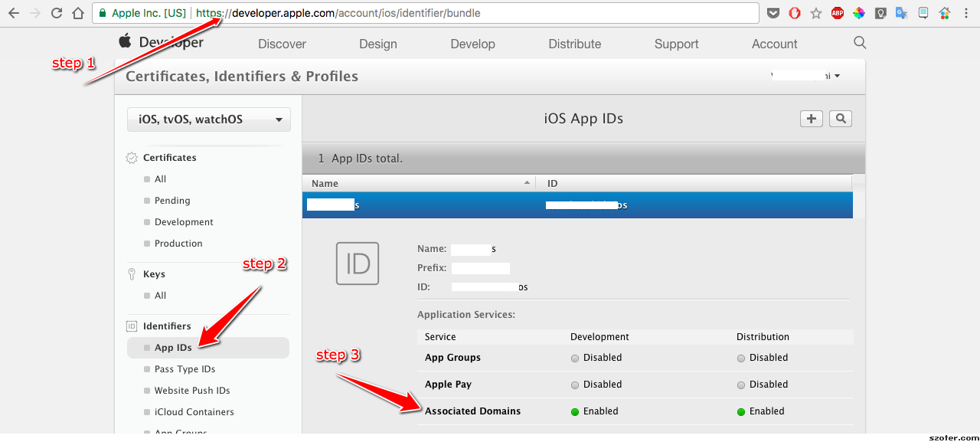Open the Distribute menu
The height and width of the screenshot is (442, 980).
(x=575, y=44)
